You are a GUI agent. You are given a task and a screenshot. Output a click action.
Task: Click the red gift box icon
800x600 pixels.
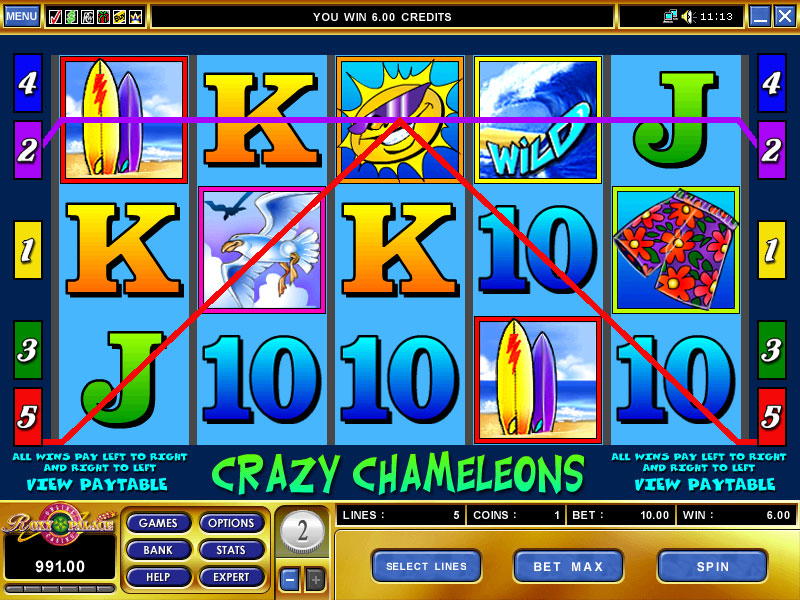pos(103,17)
